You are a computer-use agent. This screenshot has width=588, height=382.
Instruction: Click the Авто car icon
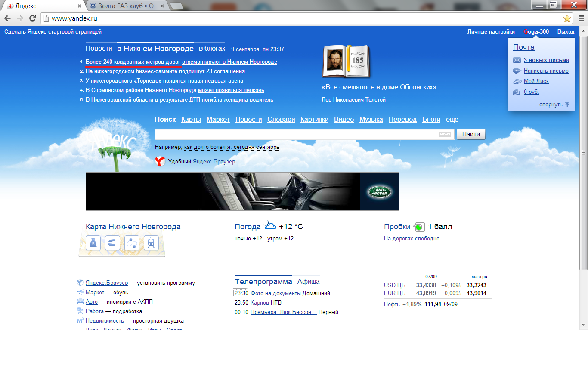click(x=80, y=302)
